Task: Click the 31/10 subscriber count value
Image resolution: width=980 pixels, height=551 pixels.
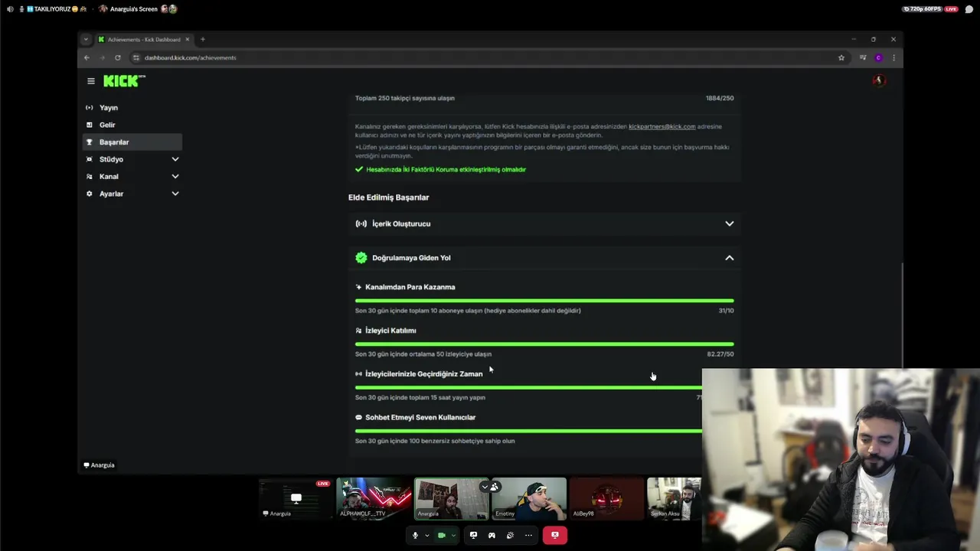Action: [x=726, y=311]
